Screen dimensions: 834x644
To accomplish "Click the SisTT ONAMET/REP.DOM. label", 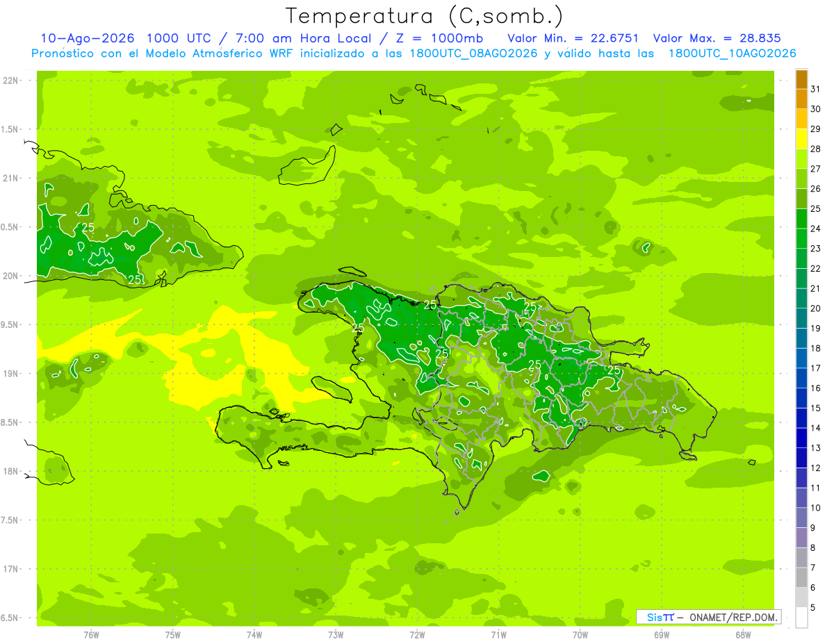I will point(708,617).
